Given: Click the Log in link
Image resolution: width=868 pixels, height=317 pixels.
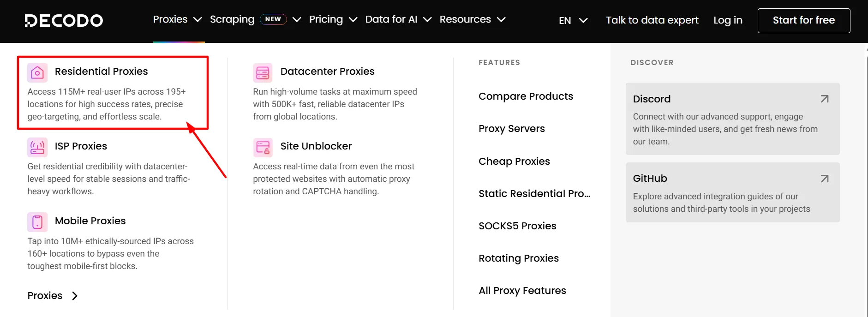Looking at the screenshot, I should click(x=728, y=20).
